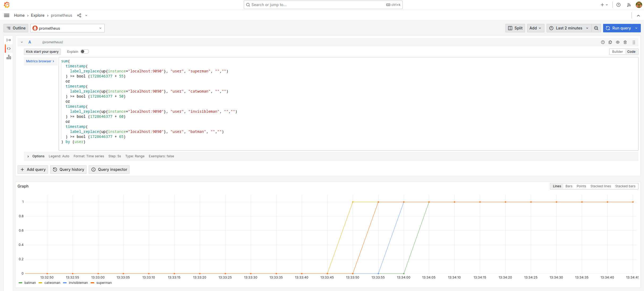Switch graph style to Stacked bars

tap(625, 186)
